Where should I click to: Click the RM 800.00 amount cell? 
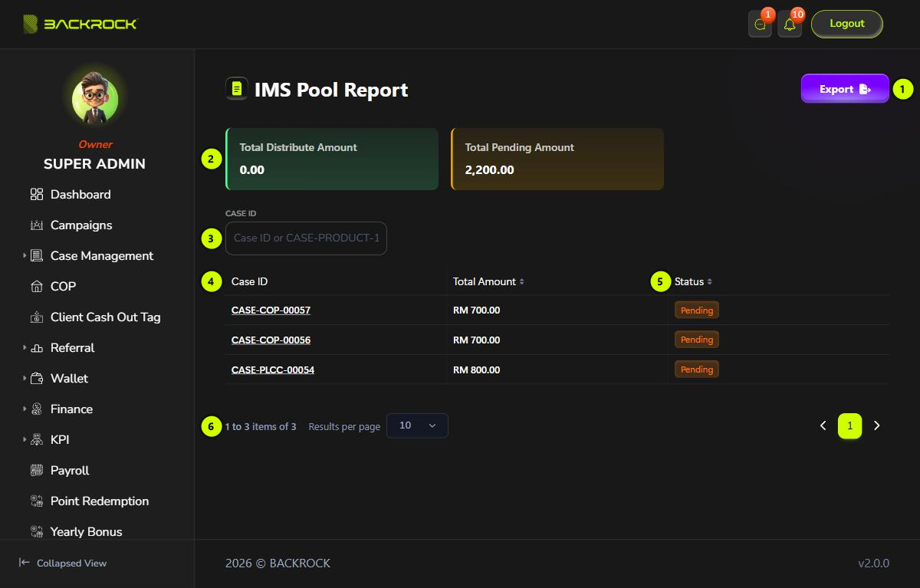point(476,370)
